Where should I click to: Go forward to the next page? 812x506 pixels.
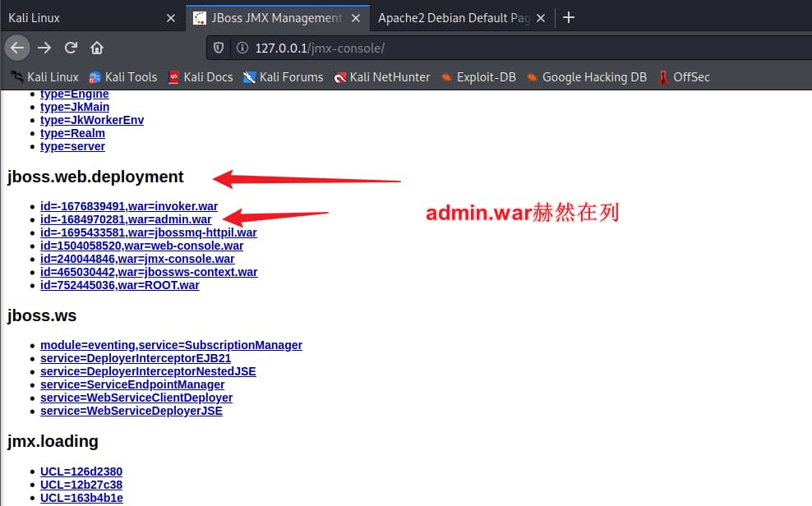(44, 48)
